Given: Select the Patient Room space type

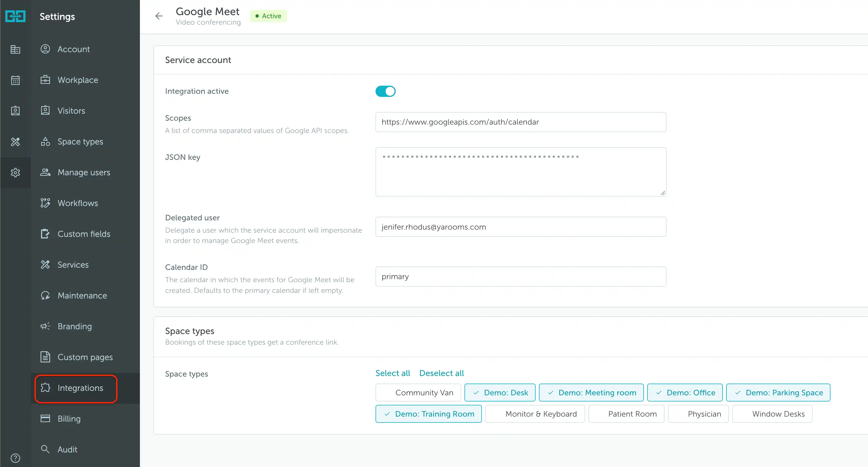Looking at the screenshot, I should [626, 414].
